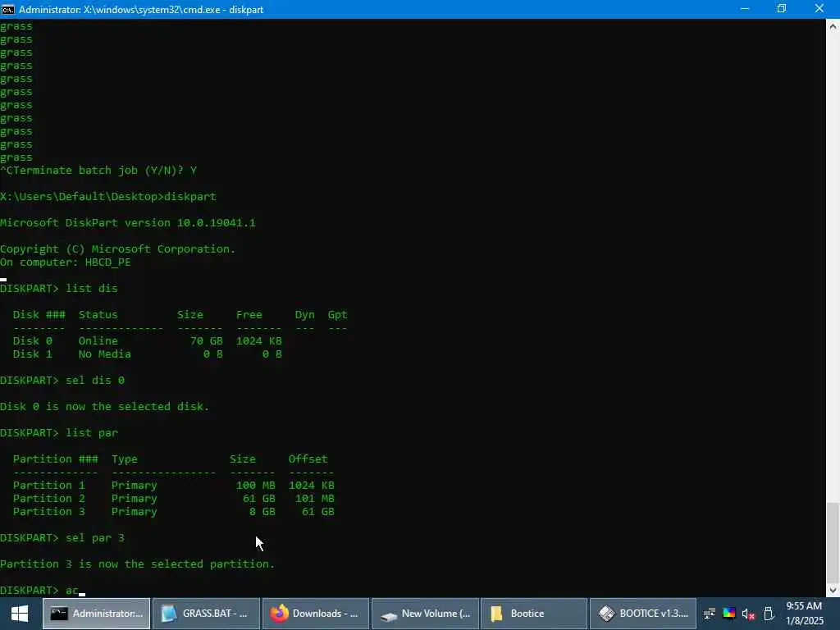Open clock showing 9:55 AM
840x630 pixels.
pyautogui.click(x=804, y=614)
